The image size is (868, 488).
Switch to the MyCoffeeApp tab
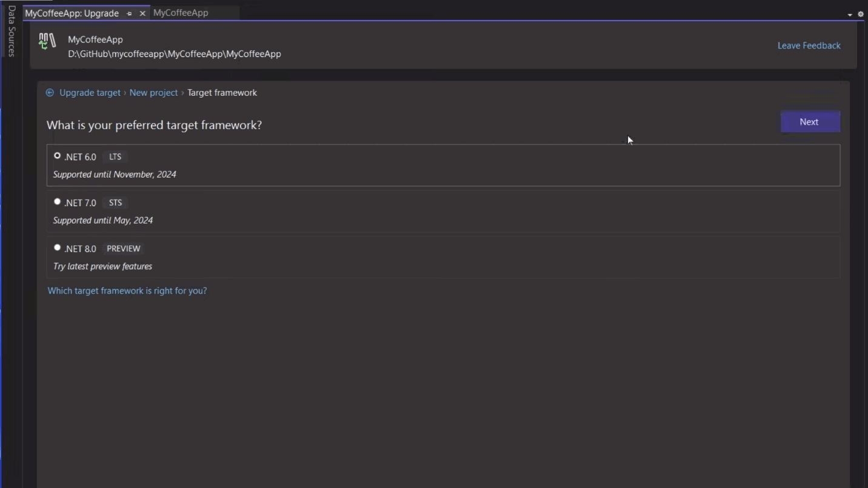pos(181,12)
